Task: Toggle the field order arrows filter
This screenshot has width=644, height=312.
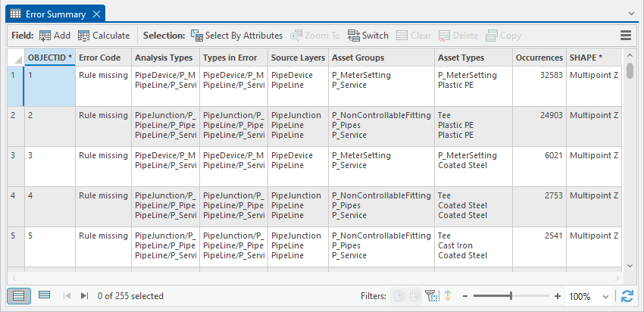Action: (448, 296)
